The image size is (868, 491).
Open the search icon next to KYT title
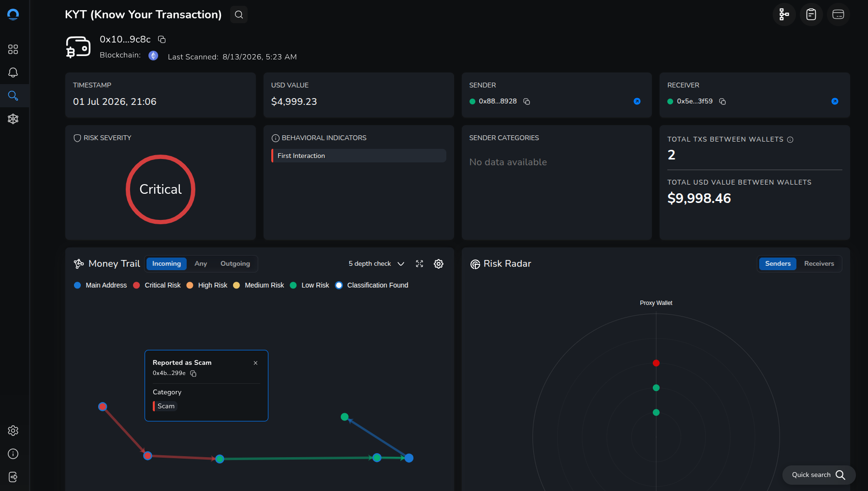coord(239,14)
